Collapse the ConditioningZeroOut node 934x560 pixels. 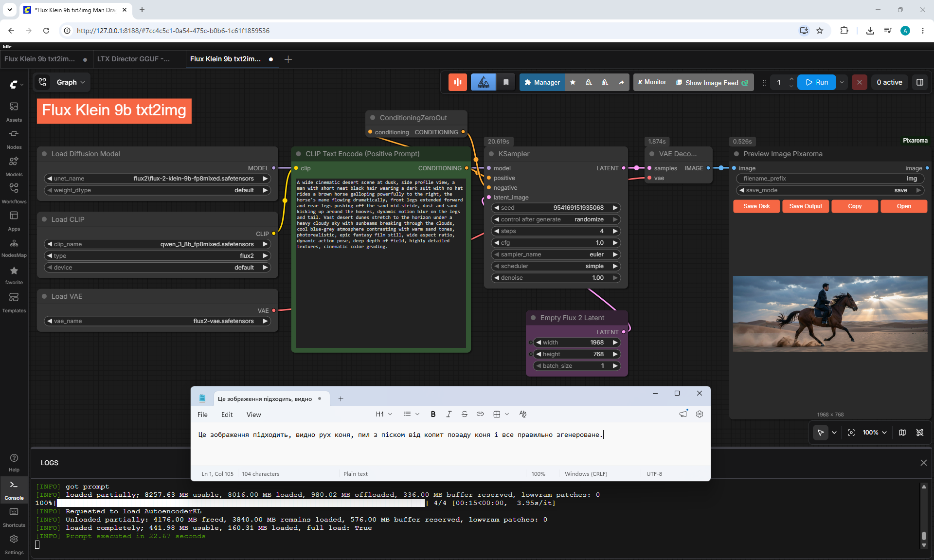[373, 118]
